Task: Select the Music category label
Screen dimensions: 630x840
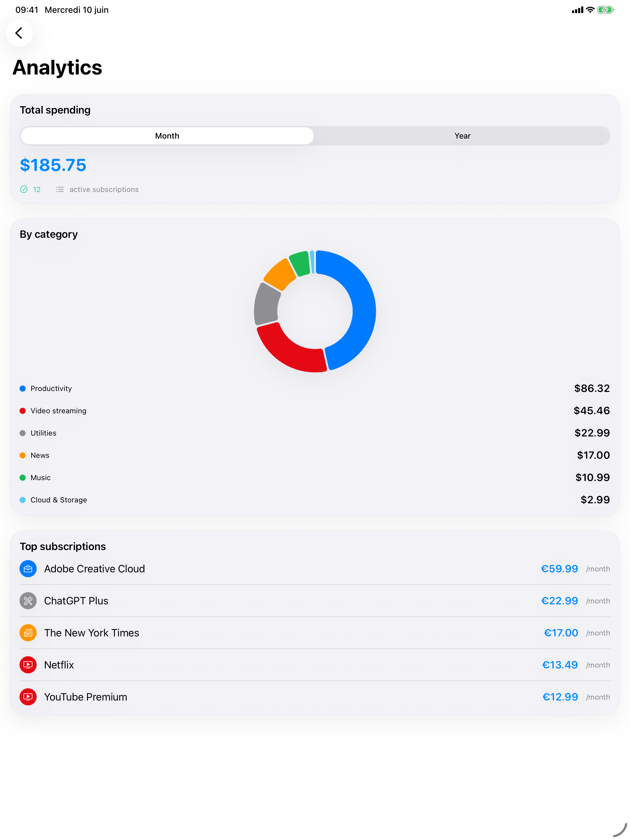Action: (x=41, y=478)
